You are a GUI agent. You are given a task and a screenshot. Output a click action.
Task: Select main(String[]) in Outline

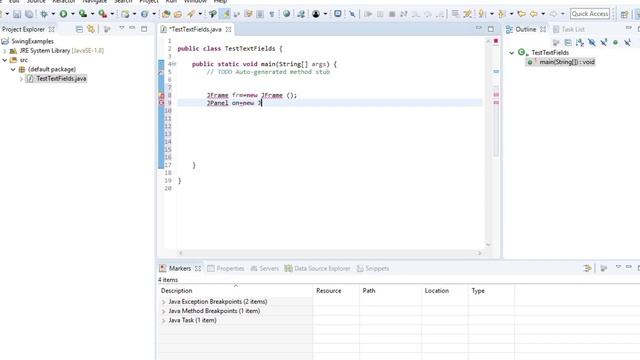(561, 62)
